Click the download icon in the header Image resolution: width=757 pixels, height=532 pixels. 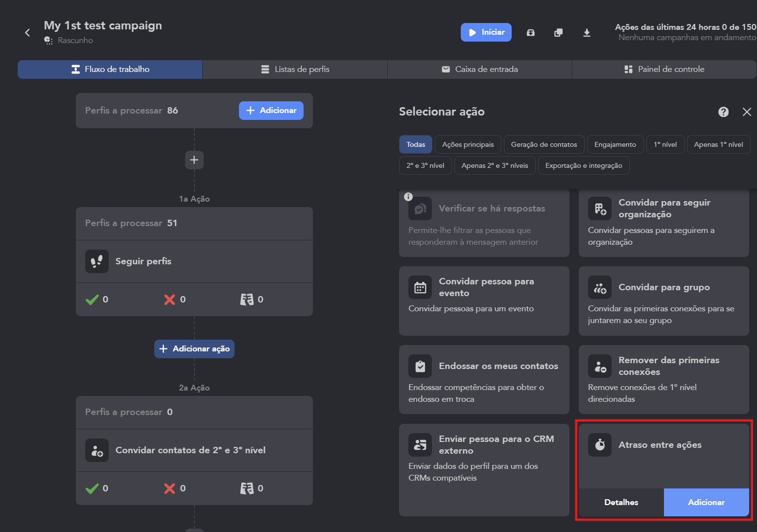[587, 33]
